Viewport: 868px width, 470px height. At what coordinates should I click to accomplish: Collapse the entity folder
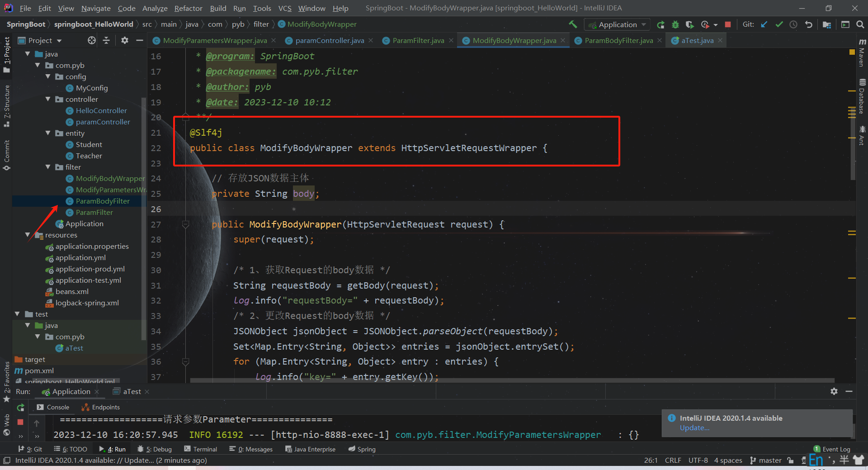[48, 133]
